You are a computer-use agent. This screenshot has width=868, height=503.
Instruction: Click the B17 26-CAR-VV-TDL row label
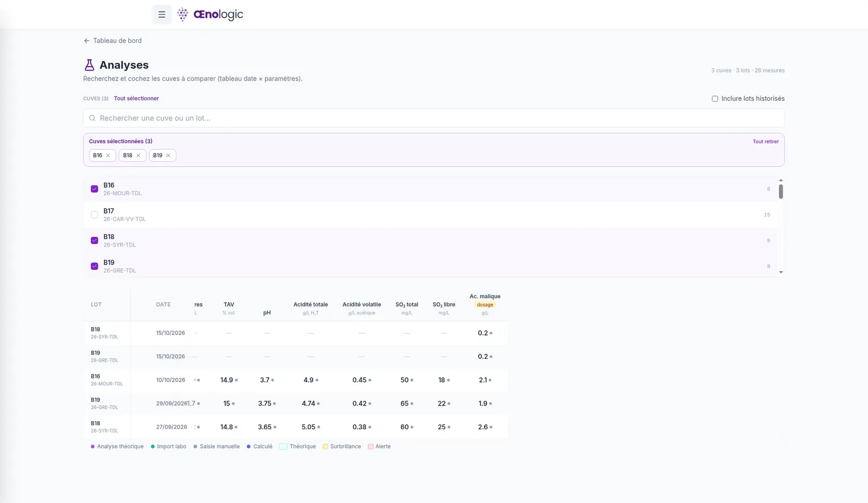click(124, 215)
